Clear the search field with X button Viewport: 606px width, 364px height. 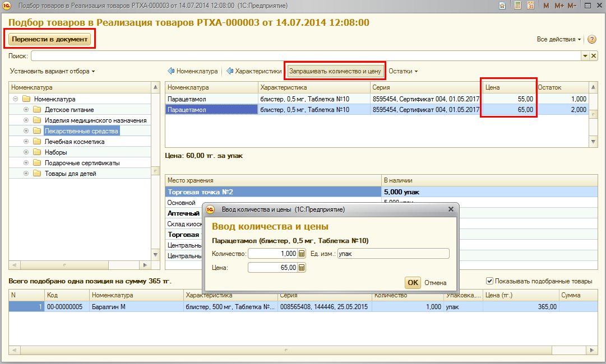(594, 56)
